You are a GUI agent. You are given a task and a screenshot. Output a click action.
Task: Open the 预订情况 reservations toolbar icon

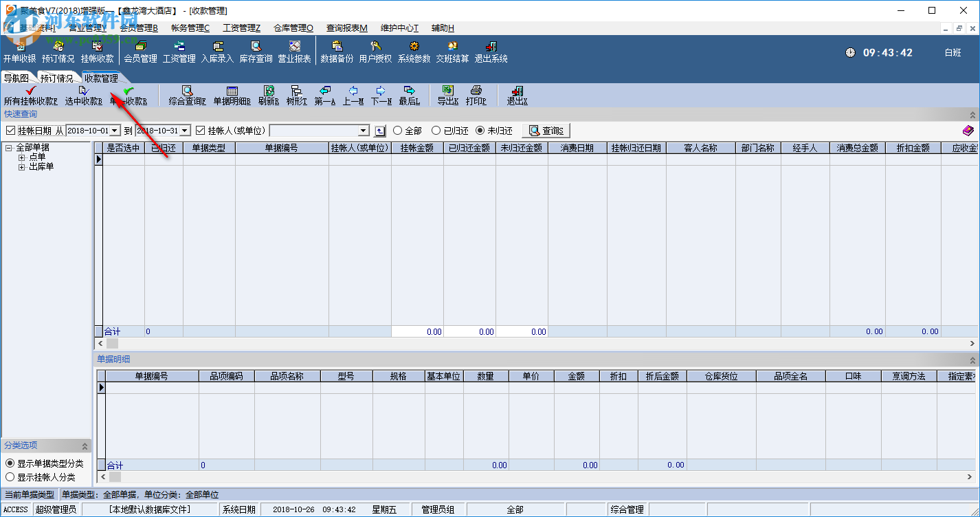58,52
